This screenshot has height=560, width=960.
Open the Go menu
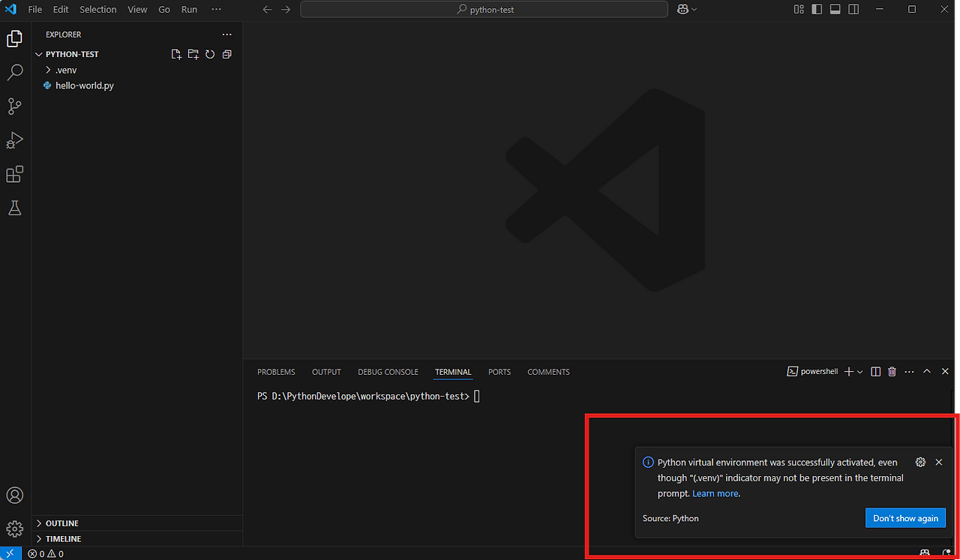(164, 10)
